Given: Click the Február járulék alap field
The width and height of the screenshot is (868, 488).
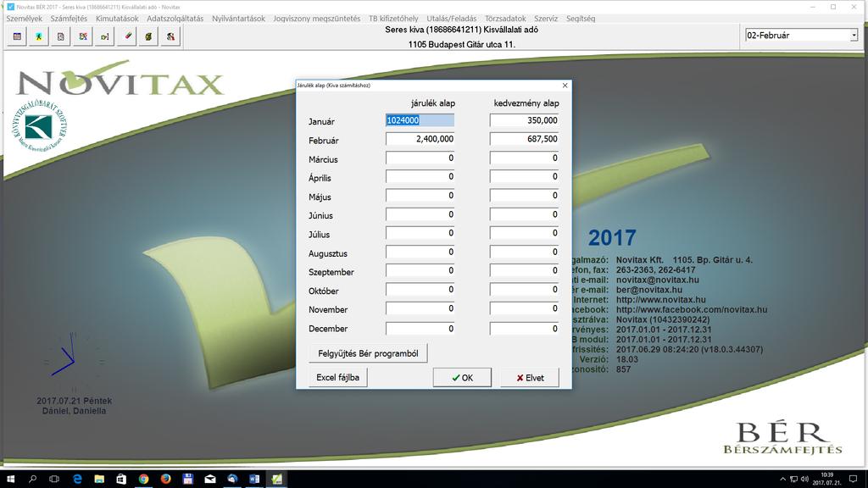Looking at the screenshot, I should point(420,139).
